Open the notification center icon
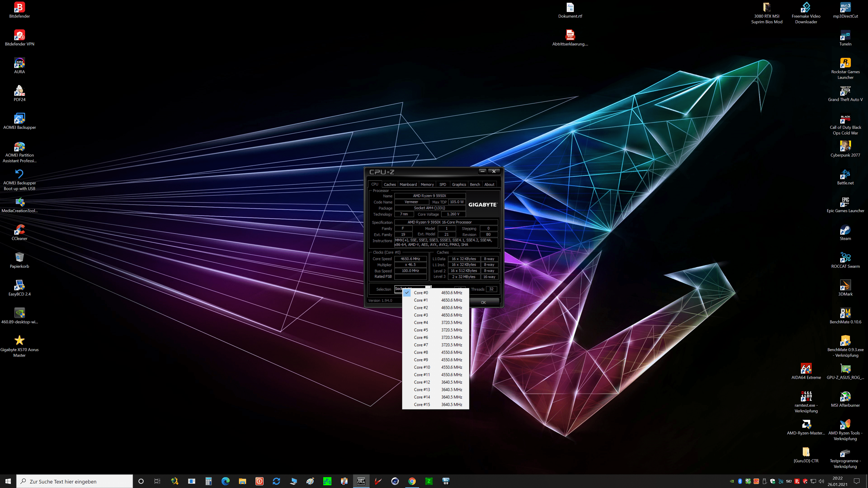Image resolution: width=868 pixels, height=488 pixels. 857,481
